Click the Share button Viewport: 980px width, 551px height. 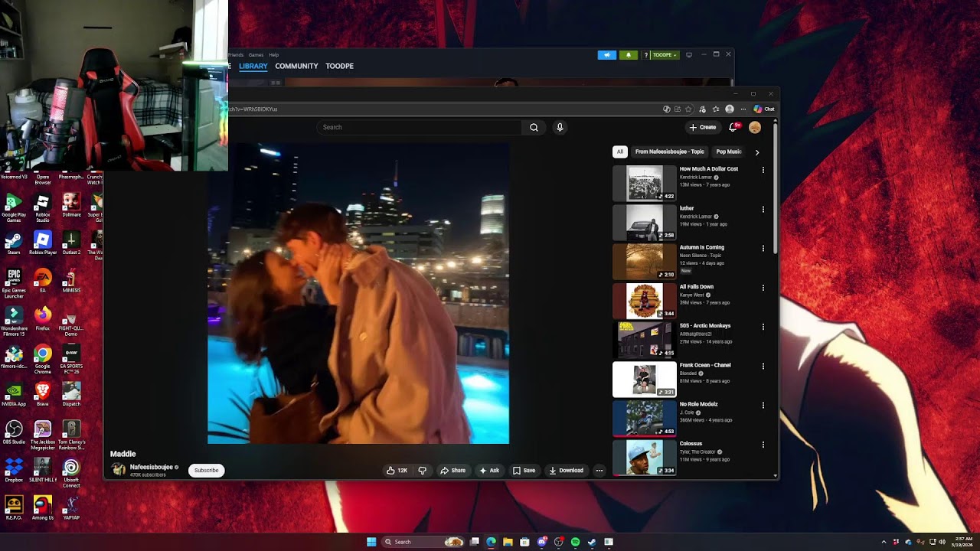452,471
